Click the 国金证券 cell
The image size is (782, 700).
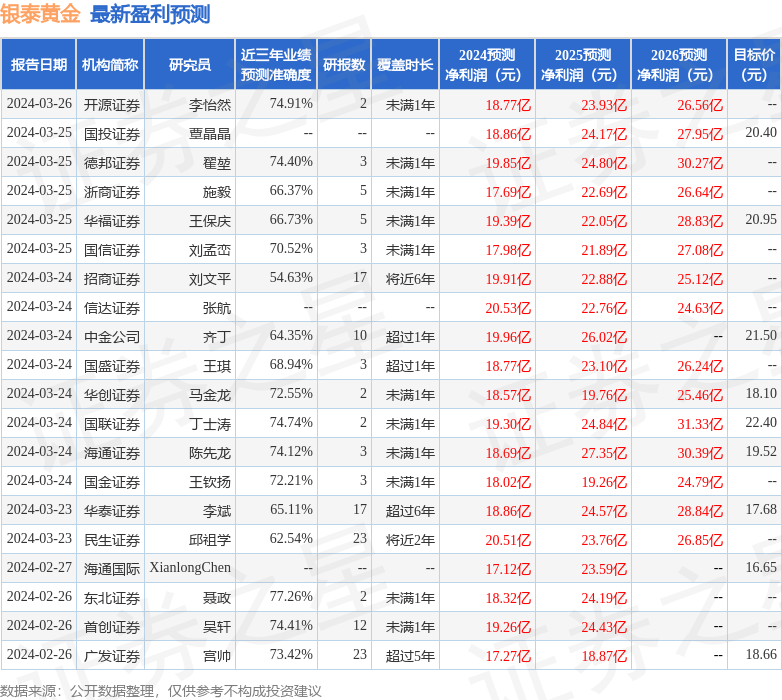(112, 481)
